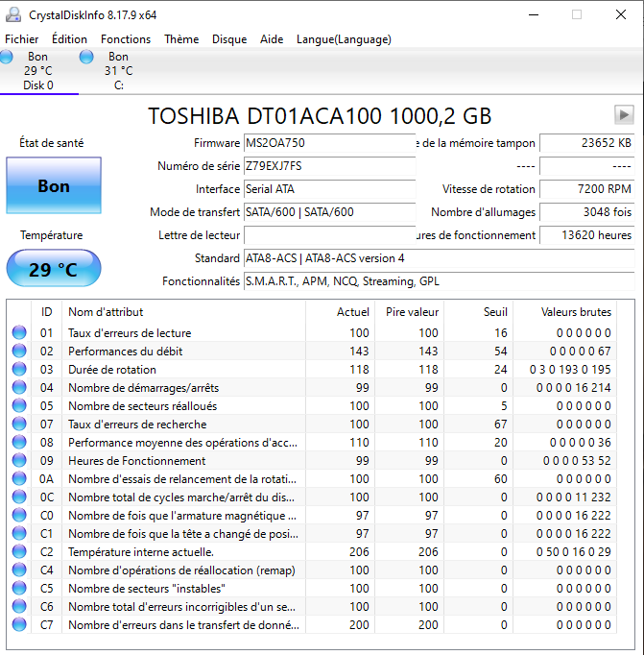Select the Nombre de démarrages/arrêts row text
The image size is (644, 655).
pos(144,388)
